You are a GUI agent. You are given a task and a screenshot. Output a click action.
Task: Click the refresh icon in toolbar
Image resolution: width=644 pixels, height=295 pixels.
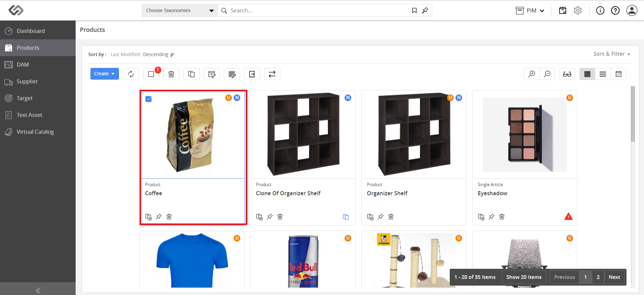131,74
